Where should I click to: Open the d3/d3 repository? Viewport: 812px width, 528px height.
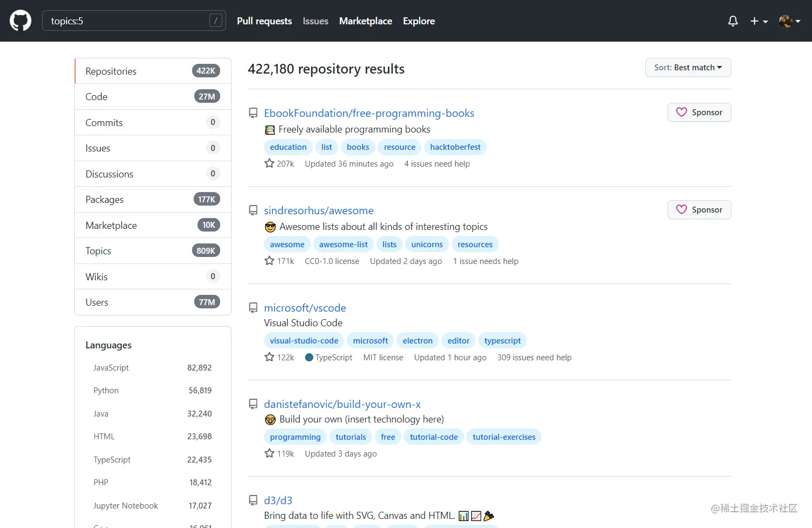coord(278,500)
